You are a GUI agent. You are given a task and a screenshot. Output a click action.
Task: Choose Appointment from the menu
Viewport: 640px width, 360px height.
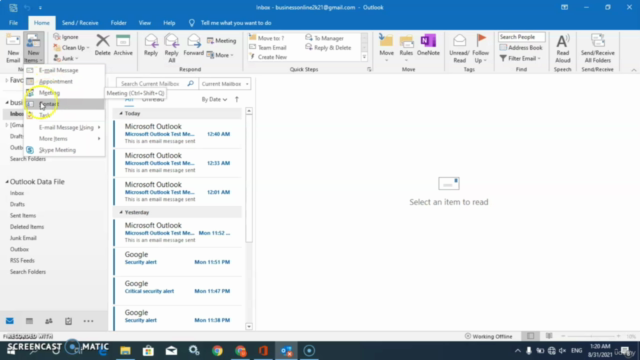[64, 81]
